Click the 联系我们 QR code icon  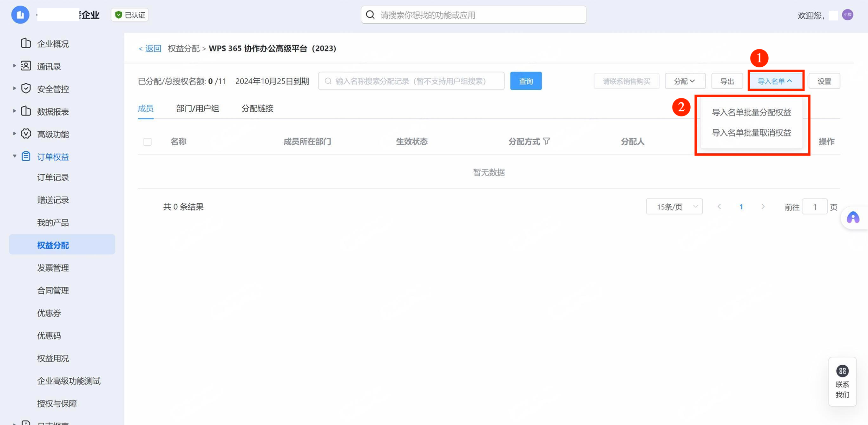pos(842,371)
